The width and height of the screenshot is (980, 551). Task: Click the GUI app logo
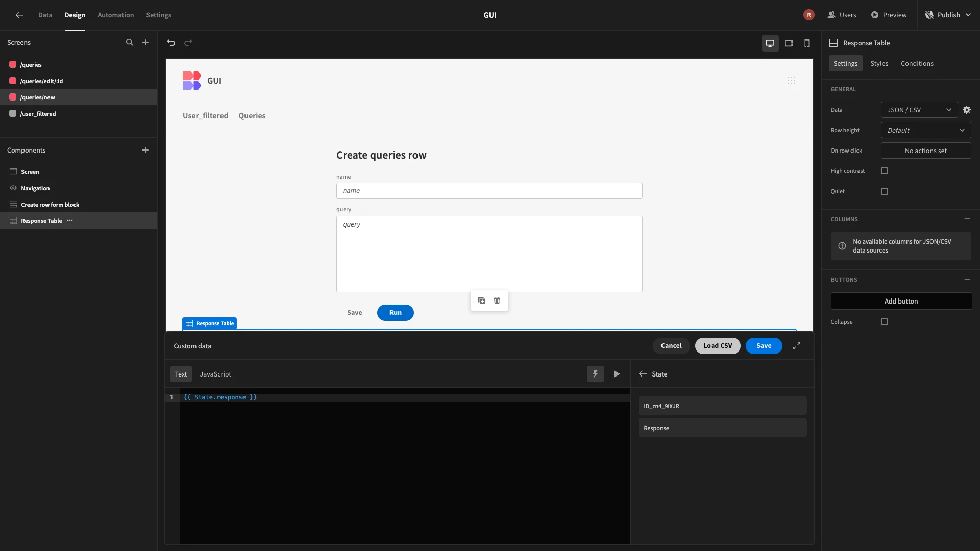191,81
